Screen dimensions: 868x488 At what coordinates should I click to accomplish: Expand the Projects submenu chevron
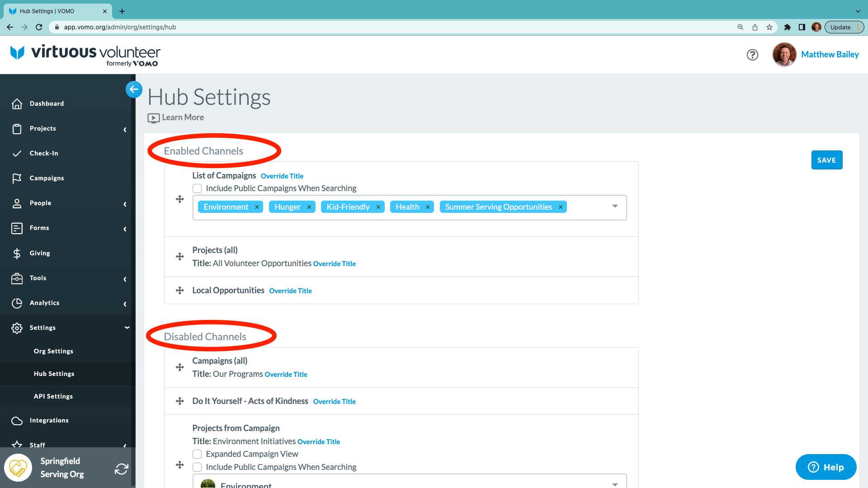coord(125,130)
